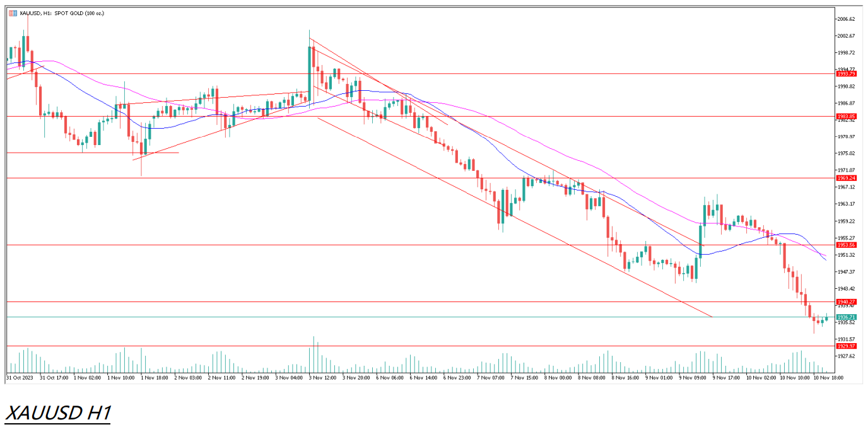This screenshot has width=868, height=427.
Task: Select the 1953.56 red price label
Action: [x=845, y=245]
